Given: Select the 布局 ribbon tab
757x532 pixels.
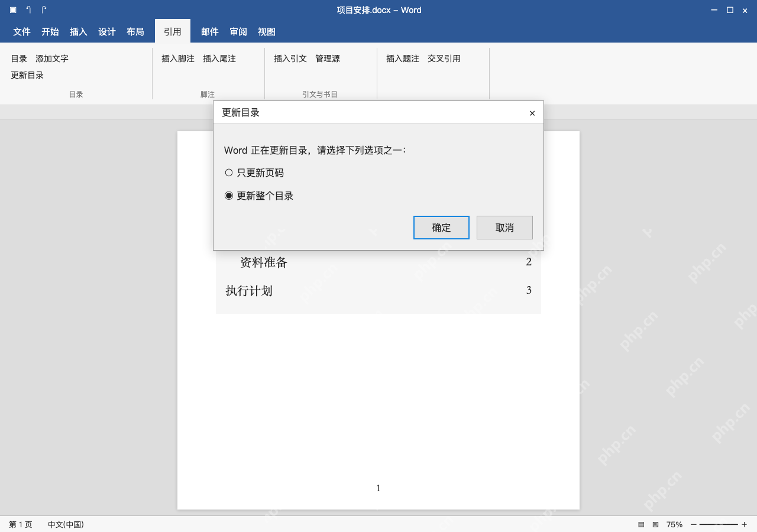Looking at the screenshot, I should [135, 31].
